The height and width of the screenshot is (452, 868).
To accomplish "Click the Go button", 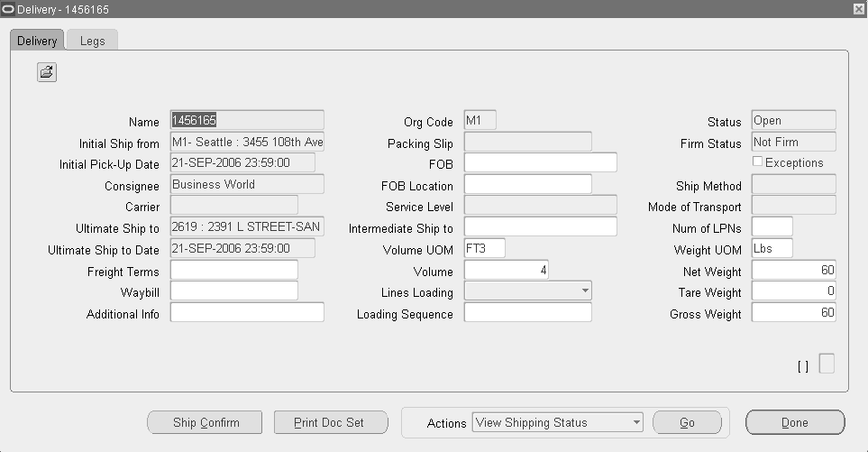I will pyautogui.click(x=687, y=422).
